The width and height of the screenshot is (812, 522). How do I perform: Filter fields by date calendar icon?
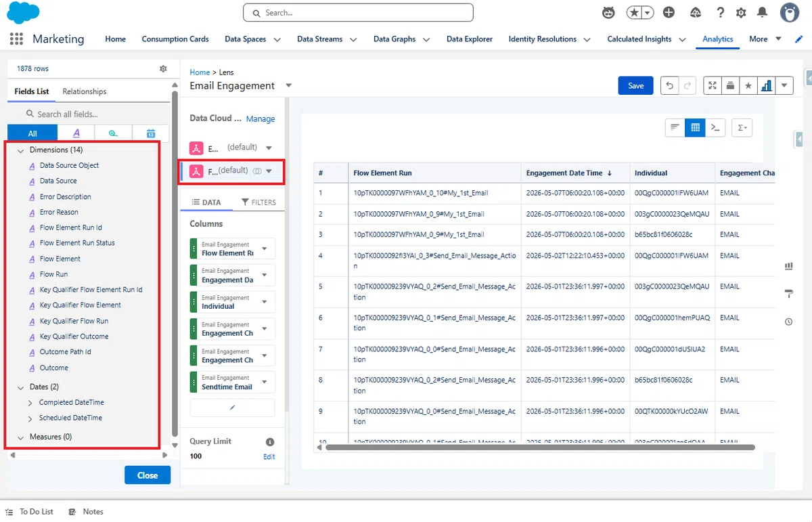click(x=151, y=133)
